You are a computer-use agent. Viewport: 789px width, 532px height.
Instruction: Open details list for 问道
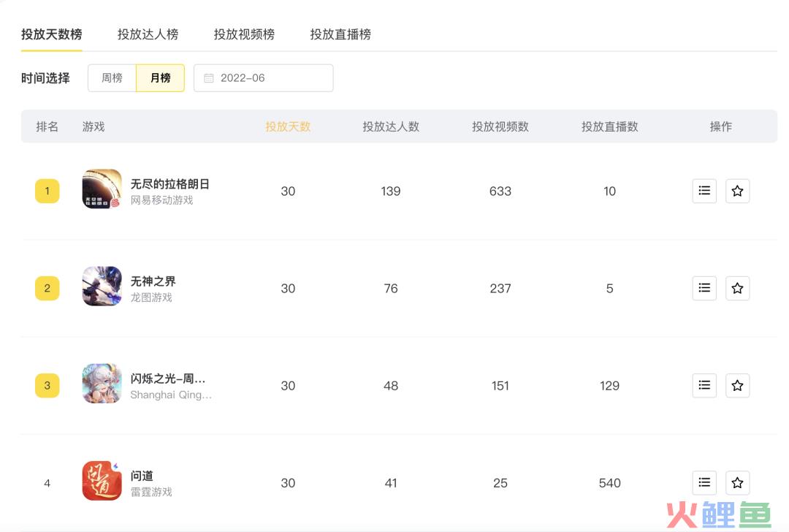point(704,483)
